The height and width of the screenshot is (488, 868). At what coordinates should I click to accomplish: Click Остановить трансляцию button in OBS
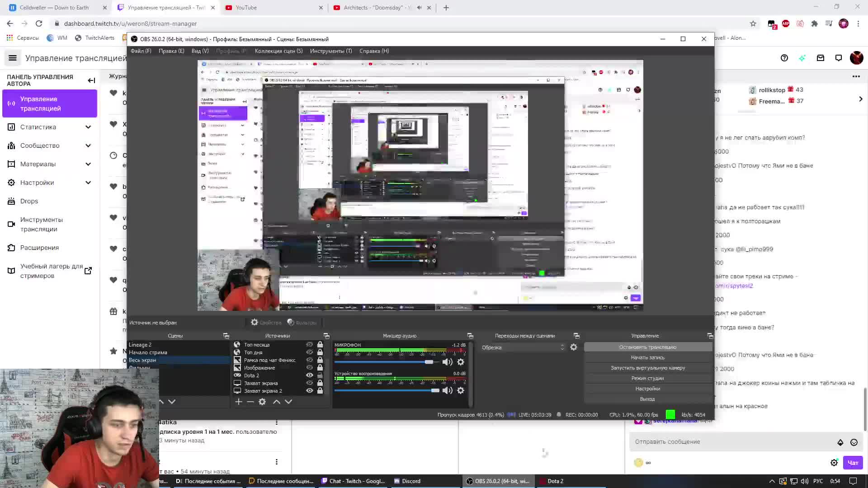pos(647,347)
